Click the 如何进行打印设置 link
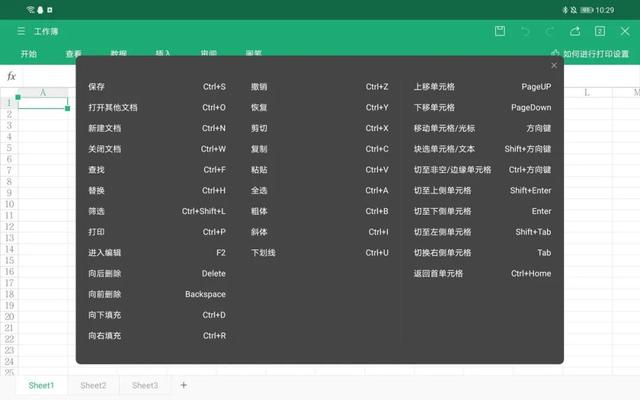 [x=596, y=54]
